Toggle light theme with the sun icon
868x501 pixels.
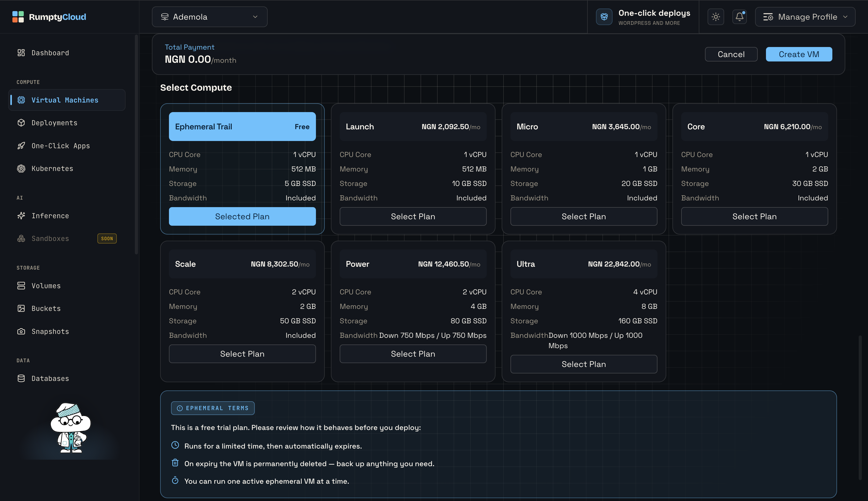716,17
